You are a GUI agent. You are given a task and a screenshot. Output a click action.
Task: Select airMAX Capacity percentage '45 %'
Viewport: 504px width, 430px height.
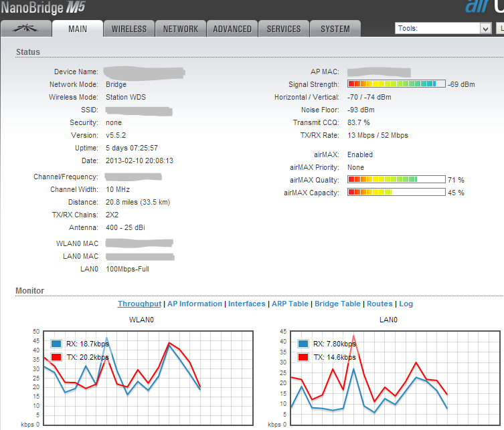[456, 193]
